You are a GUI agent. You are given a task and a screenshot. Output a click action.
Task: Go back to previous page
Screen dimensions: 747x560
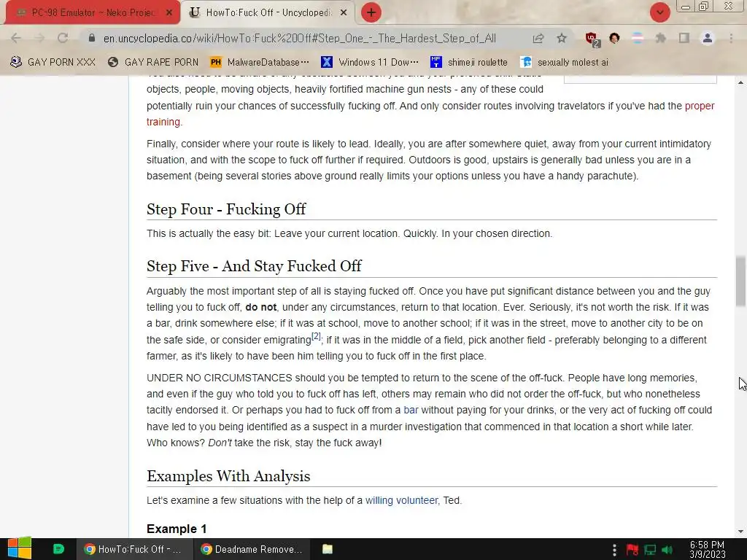point(16,38)
